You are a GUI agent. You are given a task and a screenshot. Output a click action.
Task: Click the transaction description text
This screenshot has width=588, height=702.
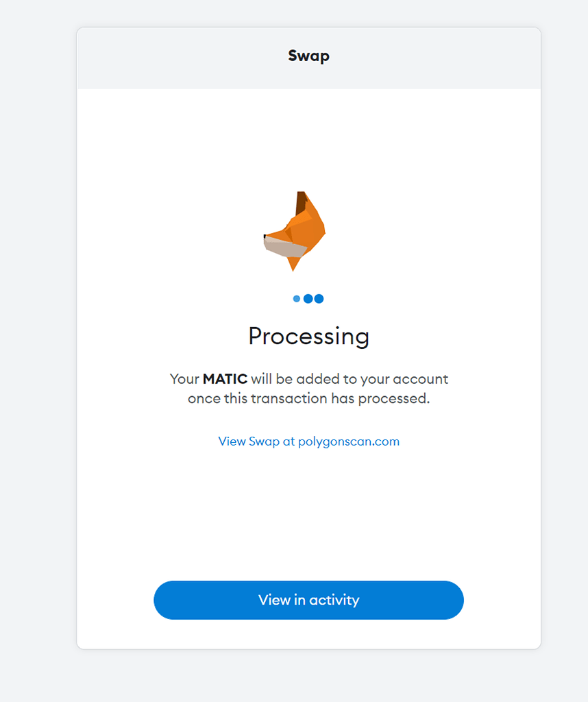point(308,388)
